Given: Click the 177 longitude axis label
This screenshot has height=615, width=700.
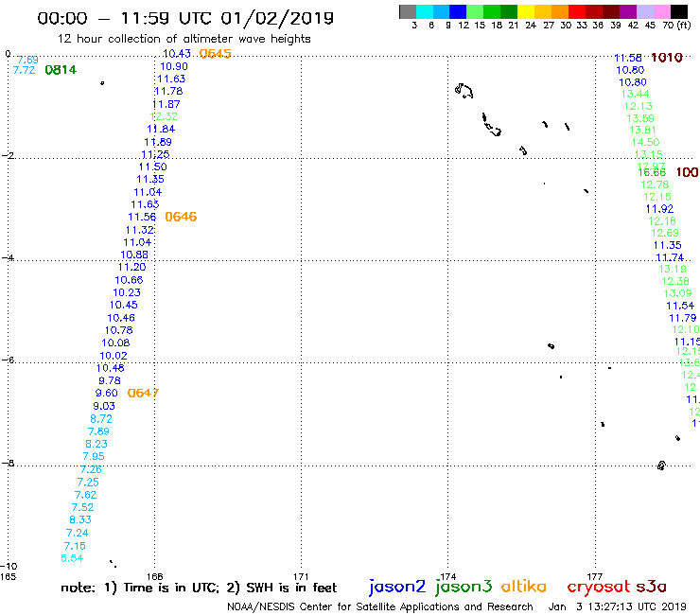Looking at the screenshot, I should 595,576.
